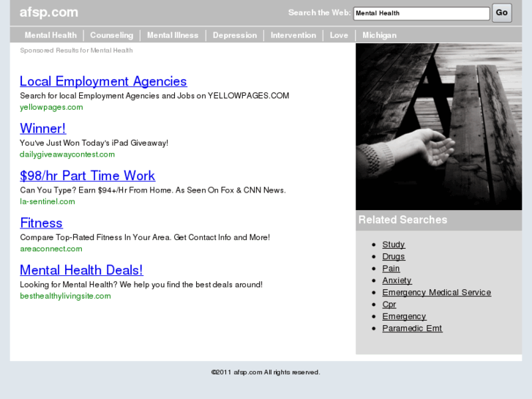The image size is (532, 399).
Task: Click the 'Compare Top-Rated Fitness' description text
Action: coord(145,237)
